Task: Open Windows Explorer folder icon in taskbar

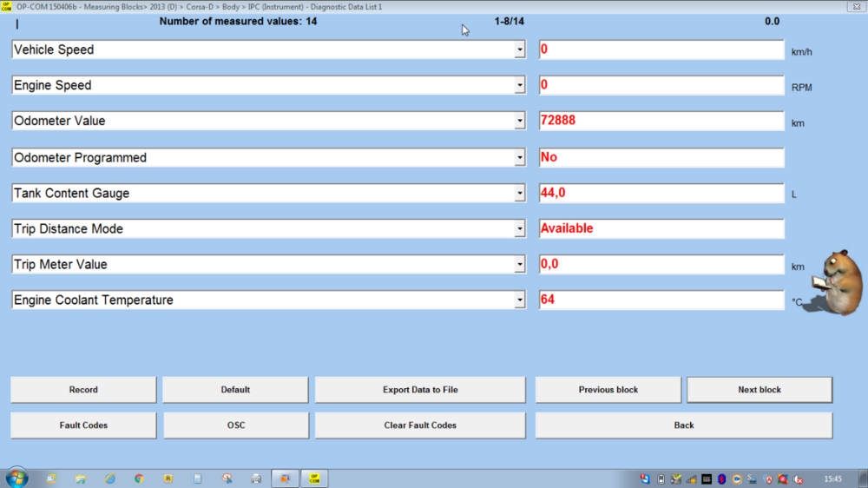Action: tap(80, 478)
